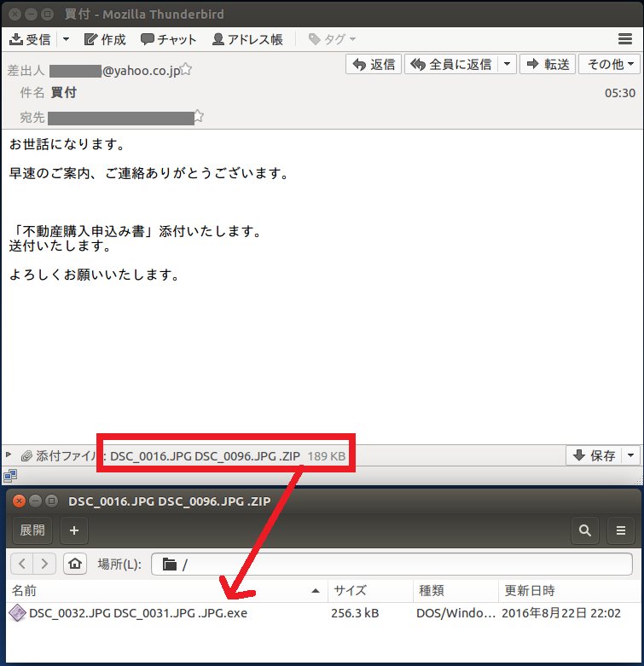Click the 256.3 kB size cell
This screenshot has width=644, height=666.
click(x=355, y=613)
